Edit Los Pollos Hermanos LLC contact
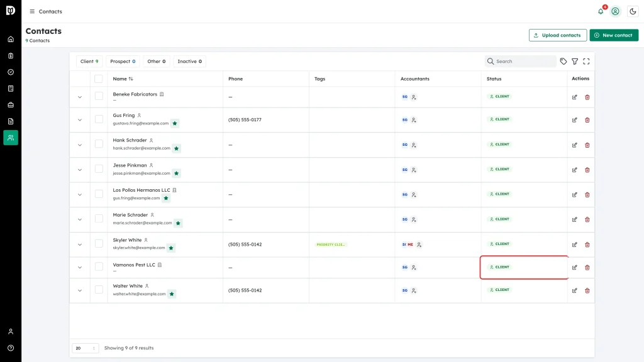 575,195
